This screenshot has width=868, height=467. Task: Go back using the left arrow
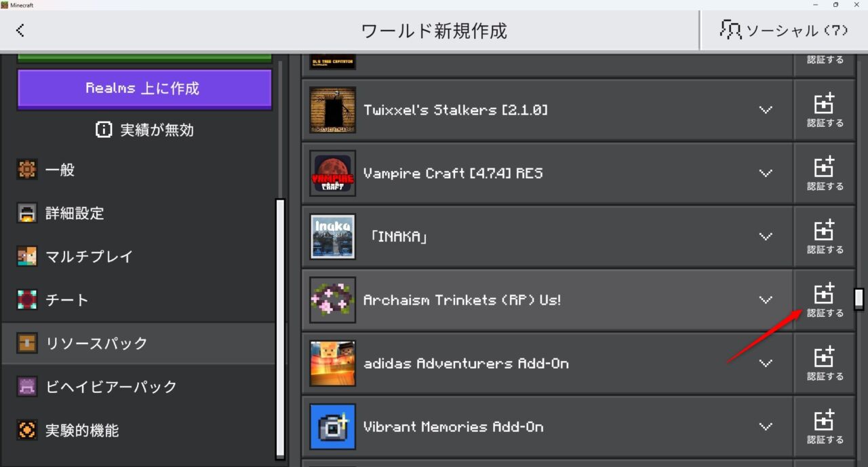[20, 30]
